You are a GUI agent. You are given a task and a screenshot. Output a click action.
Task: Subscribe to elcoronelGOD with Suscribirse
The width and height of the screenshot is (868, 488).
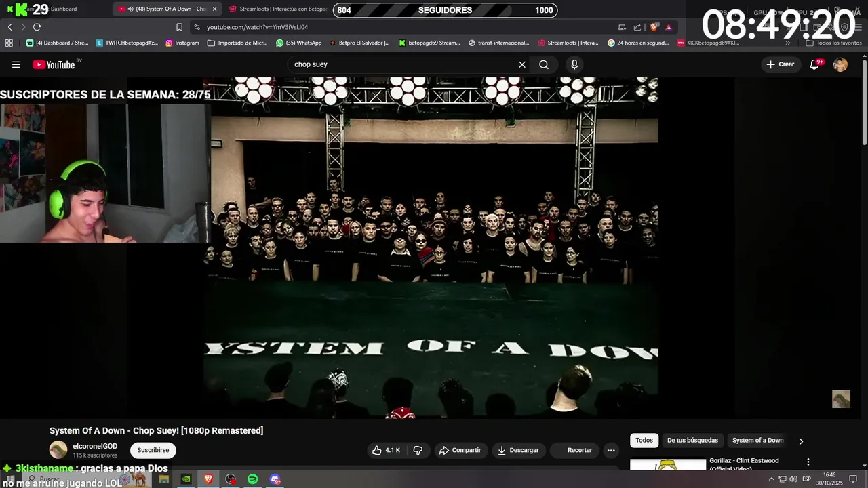coord(153,450)
